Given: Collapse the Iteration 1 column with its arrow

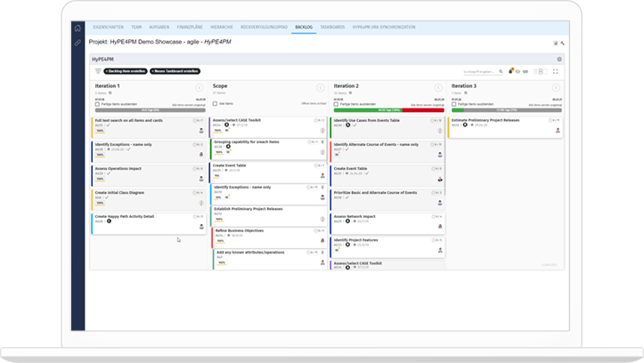Looking at the screenshot, I should click(200, 87).
